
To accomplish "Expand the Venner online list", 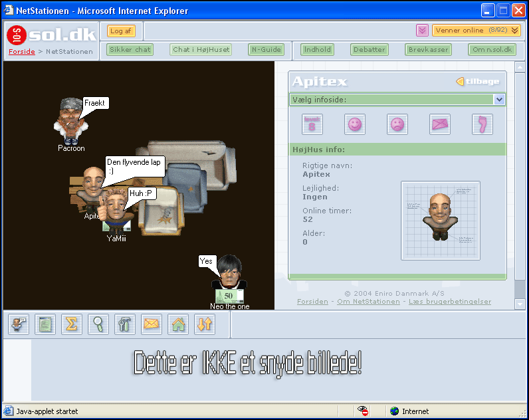I will click(476, 31).
